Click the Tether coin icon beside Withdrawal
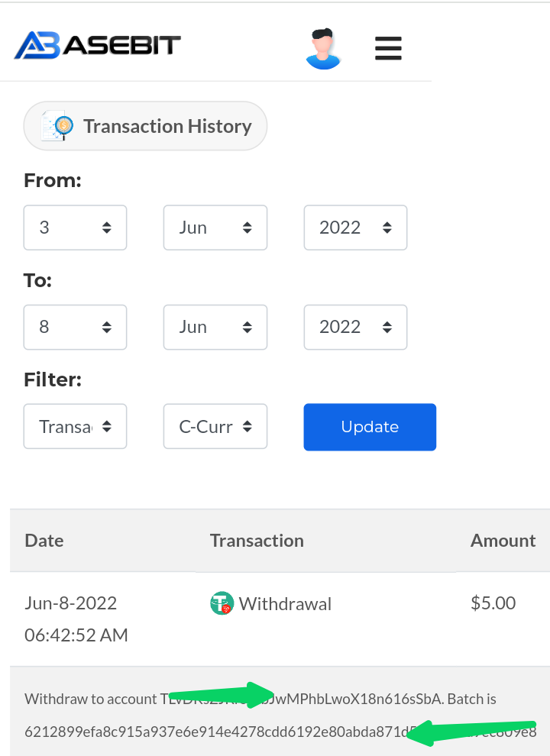The height and width of the screenshot is (756, 550). (x=222, y=603)
